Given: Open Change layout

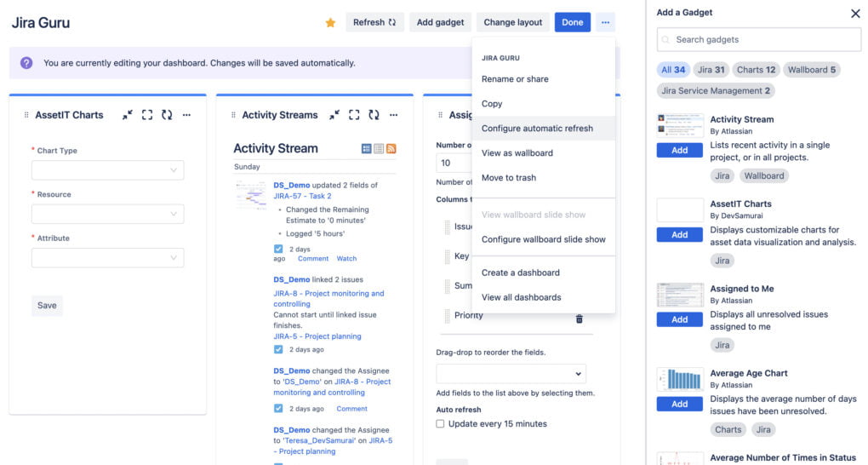Looking at the screenshot, I should [512, 22].
